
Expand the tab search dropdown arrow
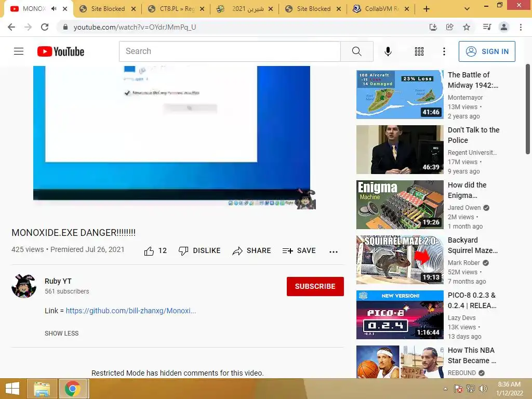(x=467, y=9)
